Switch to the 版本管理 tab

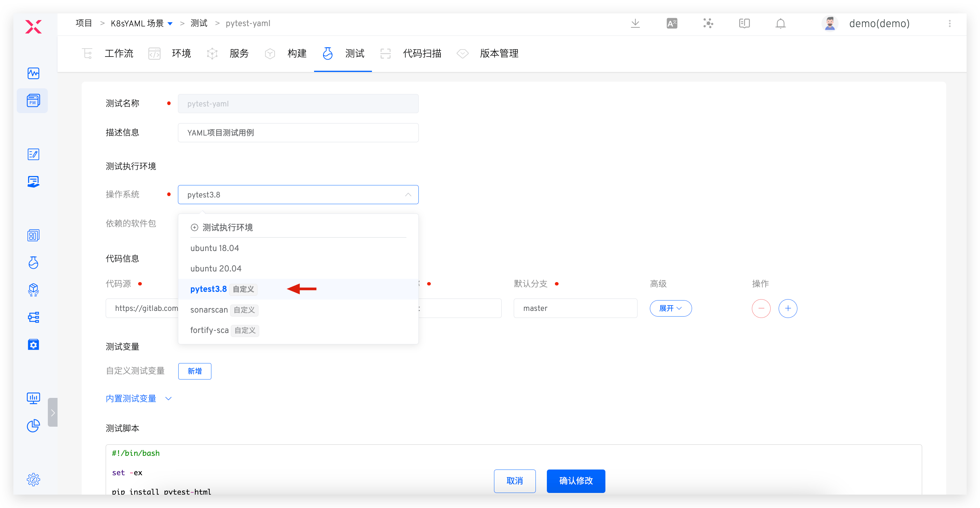pos(487,53)
